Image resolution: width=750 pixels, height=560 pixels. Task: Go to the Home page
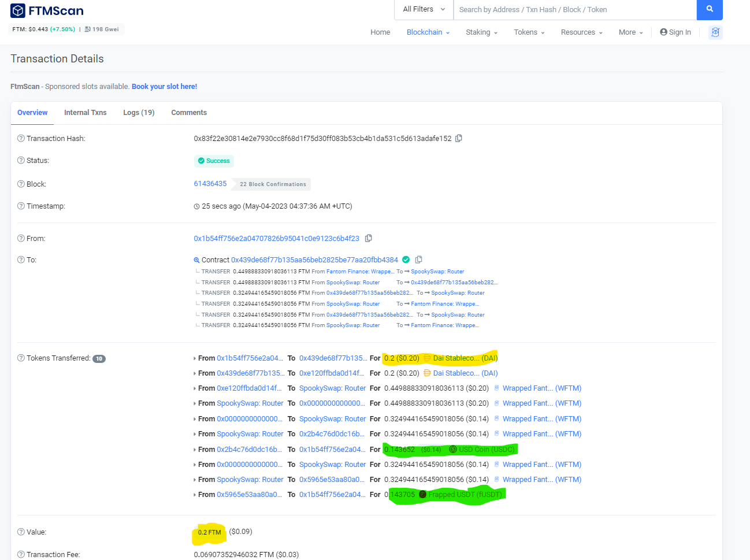click(380, 32)
